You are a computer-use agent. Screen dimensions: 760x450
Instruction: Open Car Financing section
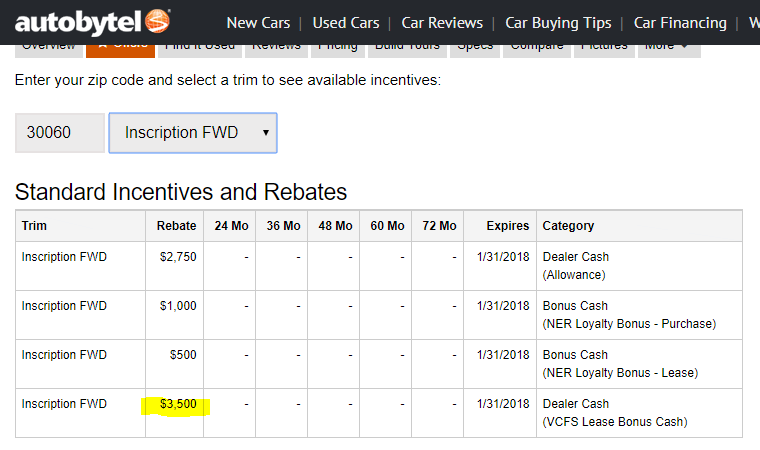[680, 23]
